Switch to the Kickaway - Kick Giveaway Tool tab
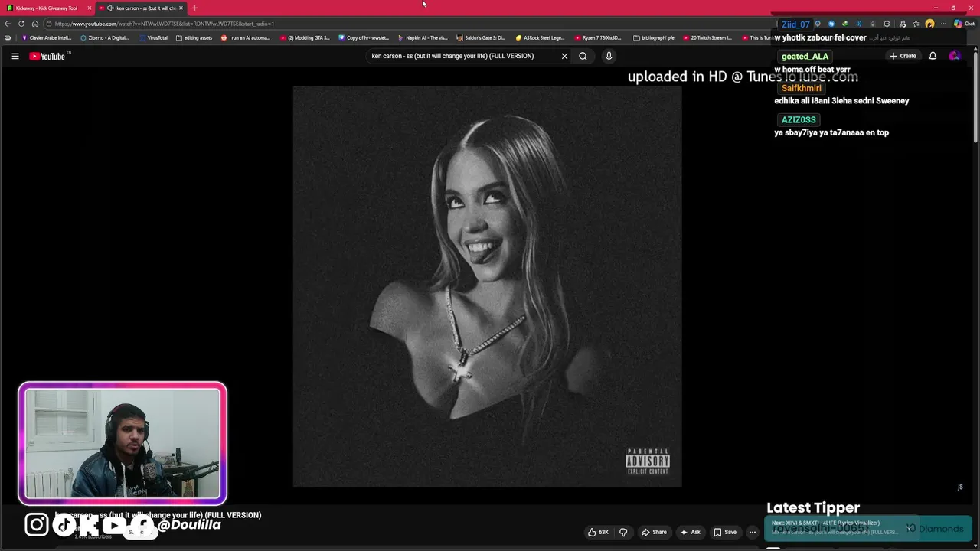 click(46, 8)
